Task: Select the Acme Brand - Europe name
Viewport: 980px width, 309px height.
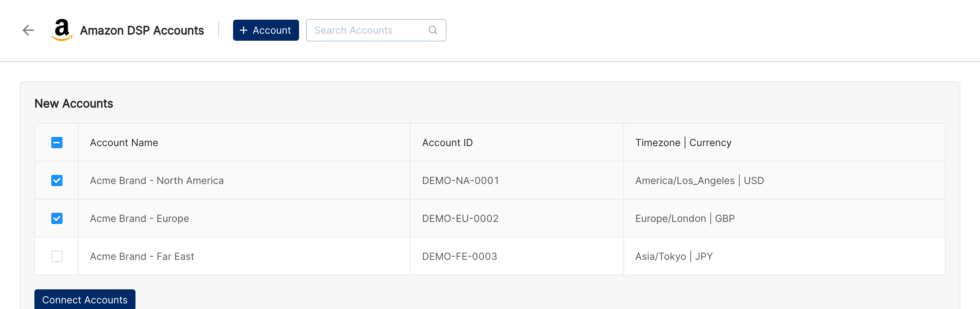Action: pyautogui.click(x=139, y=218)
